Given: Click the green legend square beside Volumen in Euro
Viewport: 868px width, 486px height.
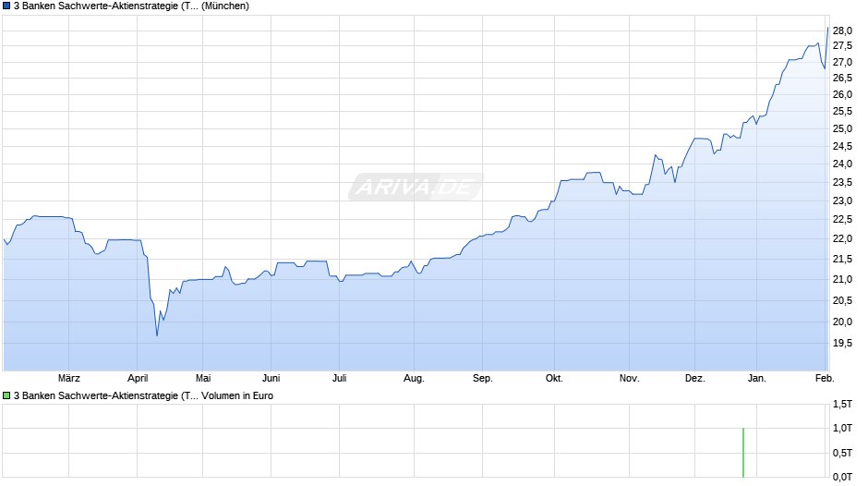Looking at the screenshot, I should pos(6,395).
